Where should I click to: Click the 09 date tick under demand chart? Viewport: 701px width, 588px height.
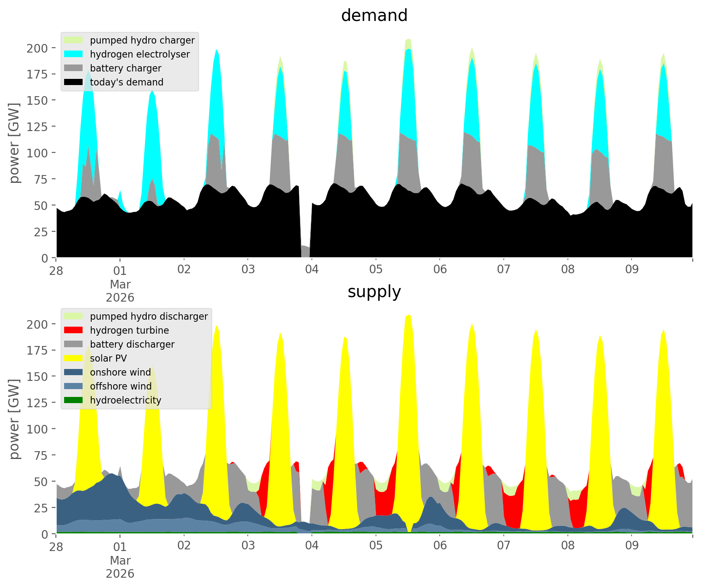631,270
